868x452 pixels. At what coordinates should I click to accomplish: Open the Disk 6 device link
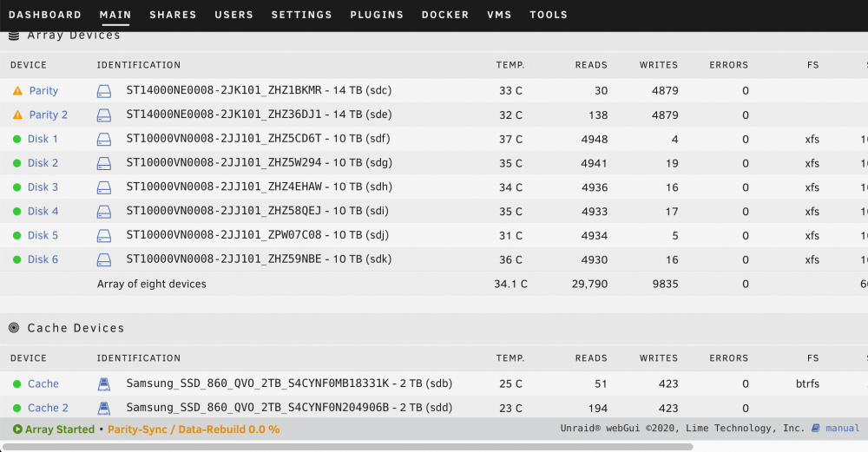click(x=43, y=259)
